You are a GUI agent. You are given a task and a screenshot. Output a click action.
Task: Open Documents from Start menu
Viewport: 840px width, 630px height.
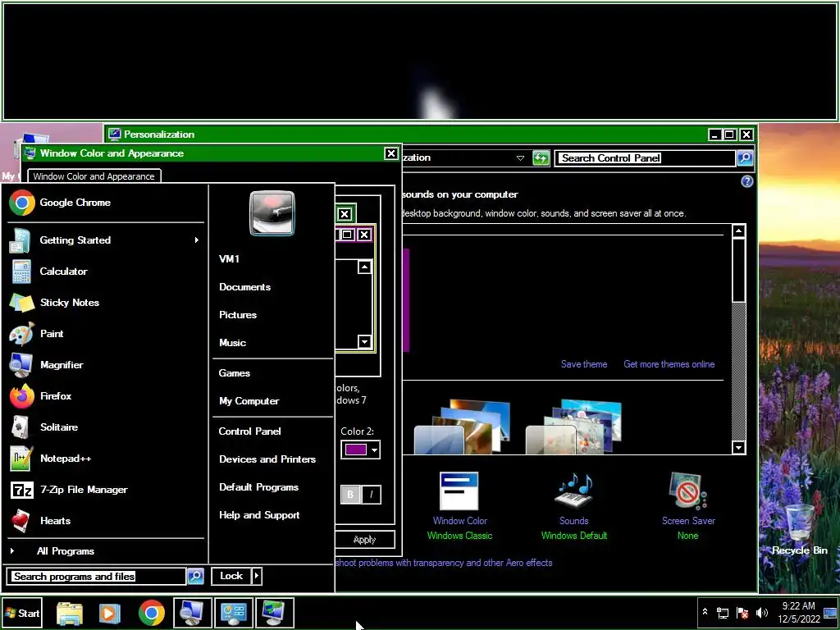(244, 287)
